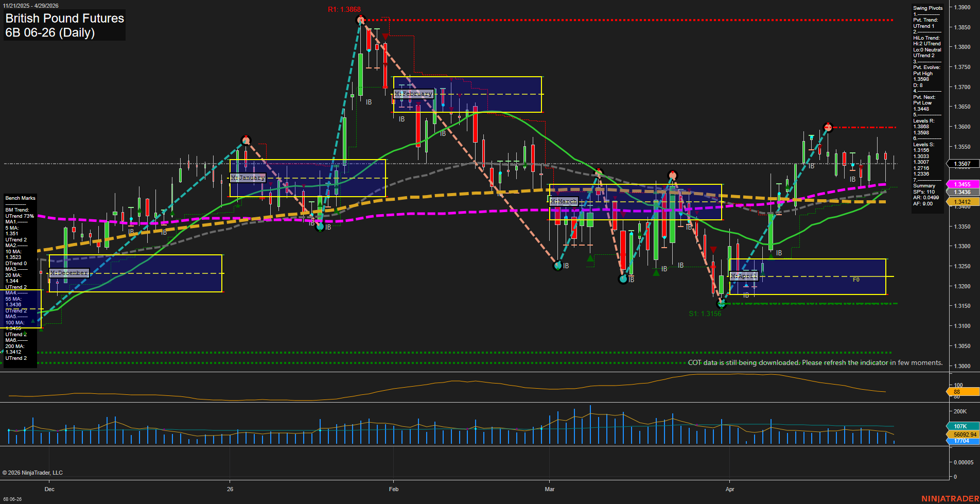Click the red pivot circle atop the April rally
Image resolution: width=980 pixels, height=504 pixels.
pos(828,126)
